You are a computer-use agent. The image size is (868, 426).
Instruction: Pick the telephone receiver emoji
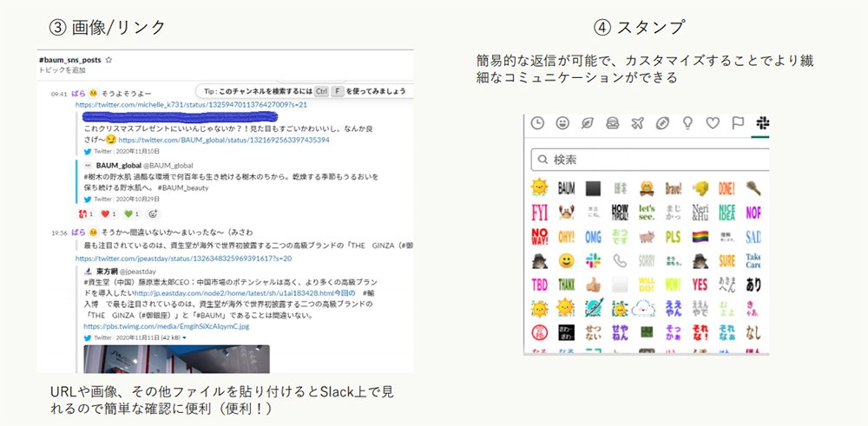click(620, 260)
